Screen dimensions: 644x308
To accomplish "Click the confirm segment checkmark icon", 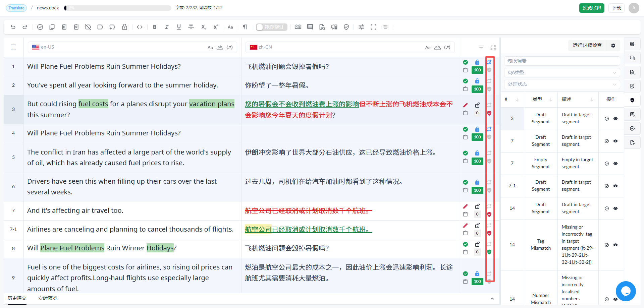I will pyautogui.click(x=40, y=27).
